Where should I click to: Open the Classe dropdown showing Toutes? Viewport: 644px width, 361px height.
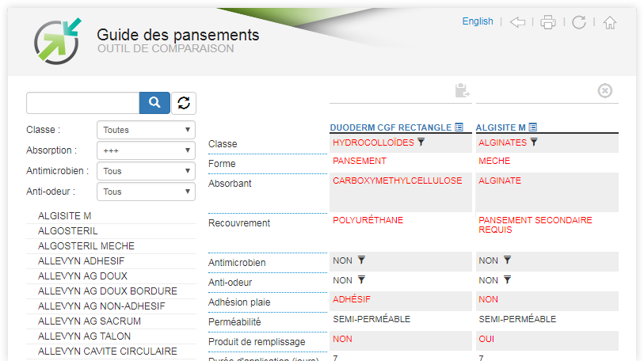coord(146,130)
